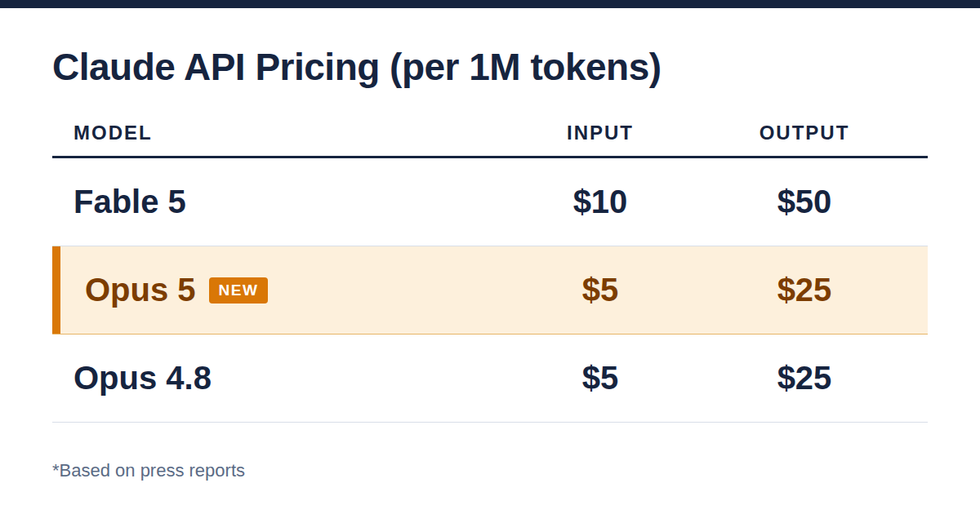Click the Opus 4.8 input price $5
The height and width of the screenshot is (514, 980).
[600, 378]
